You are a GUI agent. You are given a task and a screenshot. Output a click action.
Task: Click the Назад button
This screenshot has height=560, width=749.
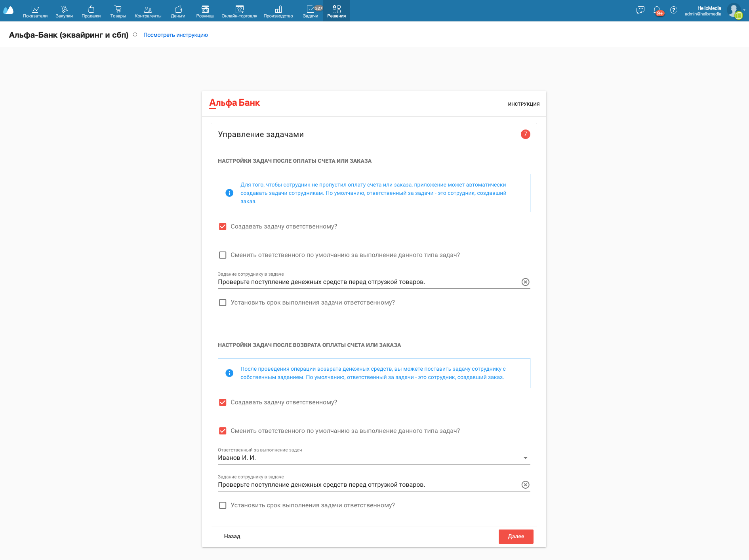(232, 536)
